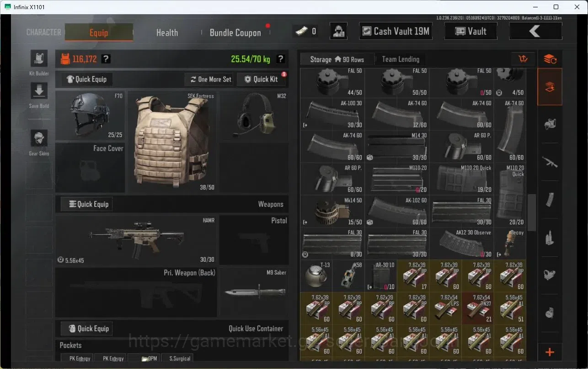Open the Kit Builder icon

[x=39, y=59]
